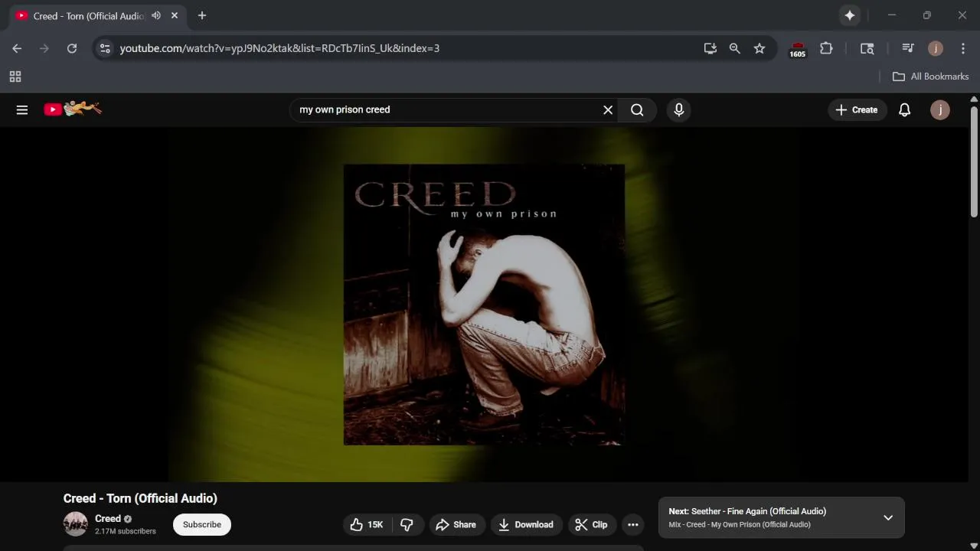Expand the Mix playlist panel chevron
Viewport: 980px width, 551px height.
click(888, 517)
